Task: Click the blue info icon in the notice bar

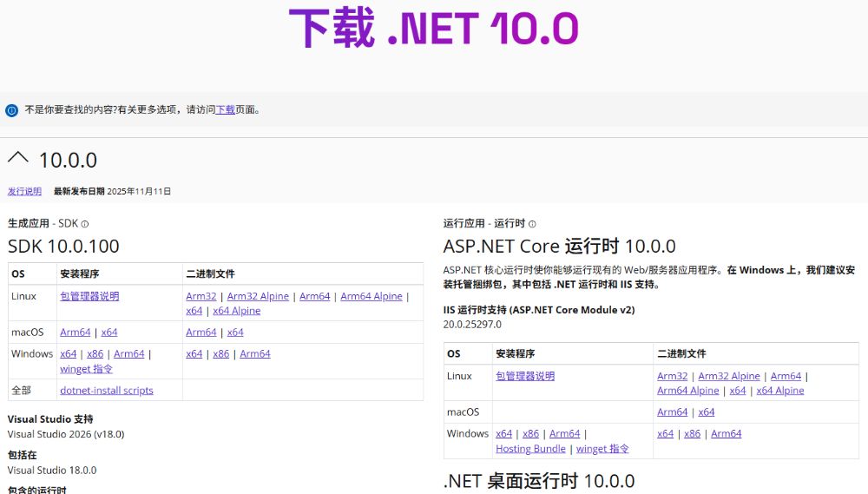Action: [11, 110]
